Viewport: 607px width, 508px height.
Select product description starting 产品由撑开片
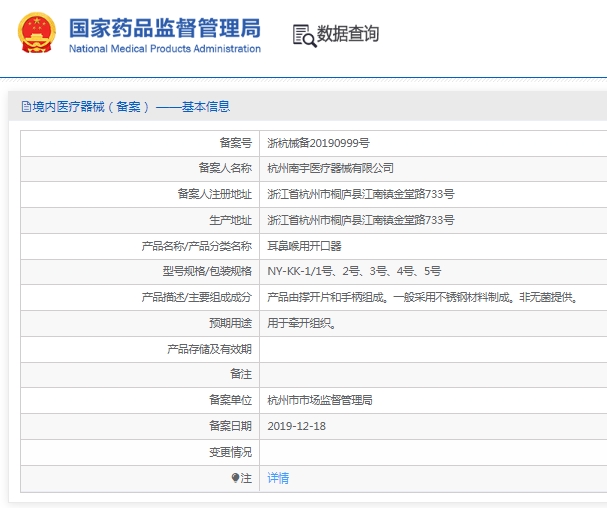click(423, 297)
